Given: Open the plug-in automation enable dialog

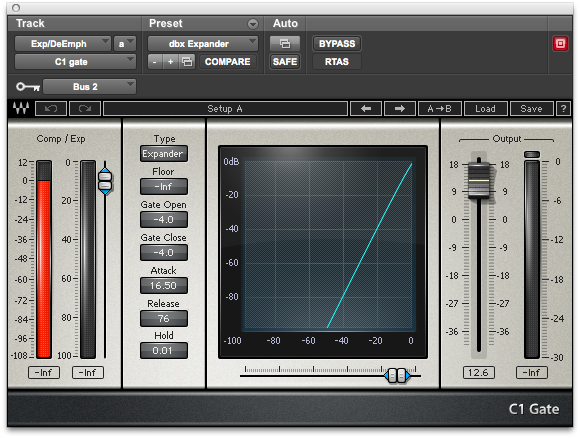Looking at the screenshot, I should [x=284, y=44].
